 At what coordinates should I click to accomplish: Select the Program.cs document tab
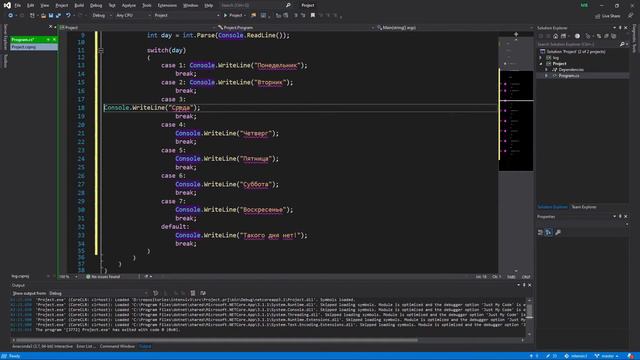28,40
